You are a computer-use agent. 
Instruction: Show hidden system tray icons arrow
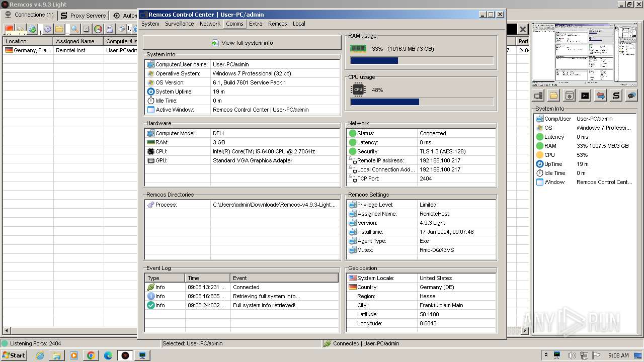point(546,355)
